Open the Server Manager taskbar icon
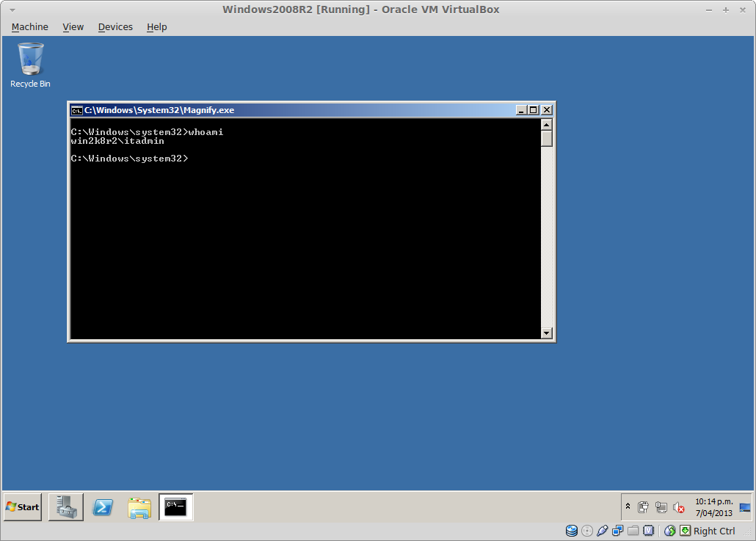 pyautogui.click(x=66, y=506)
